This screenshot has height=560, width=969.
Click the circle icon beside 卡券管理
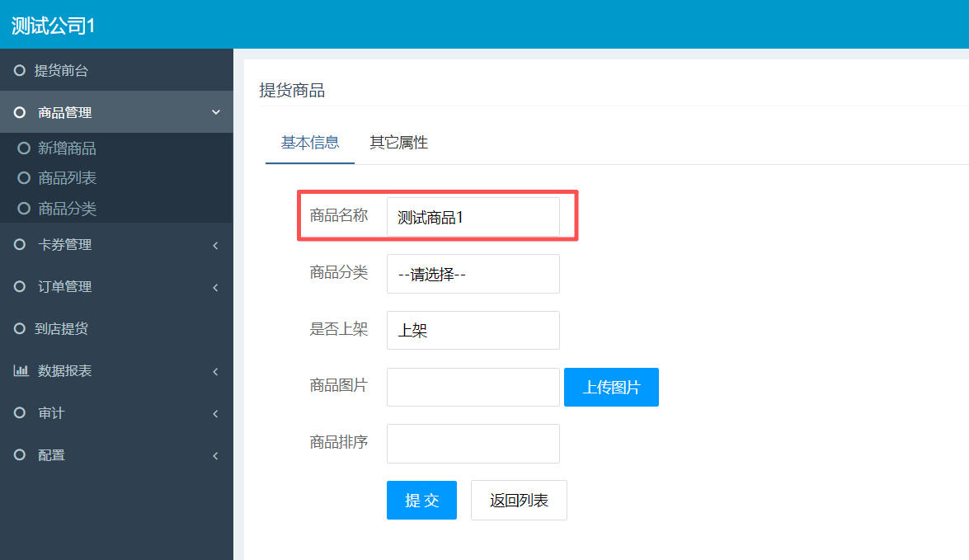coord(21,245)
